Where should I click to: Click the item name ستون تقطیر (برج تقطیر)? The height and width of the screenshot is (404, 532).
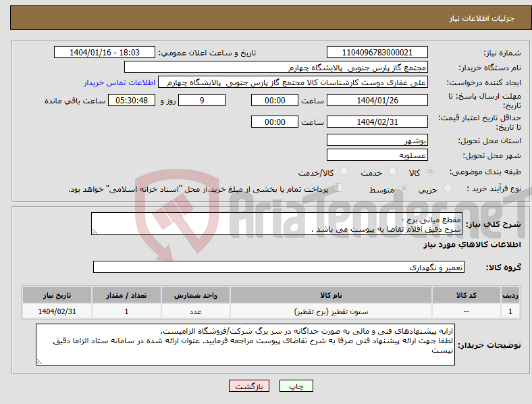coord(331,311)
